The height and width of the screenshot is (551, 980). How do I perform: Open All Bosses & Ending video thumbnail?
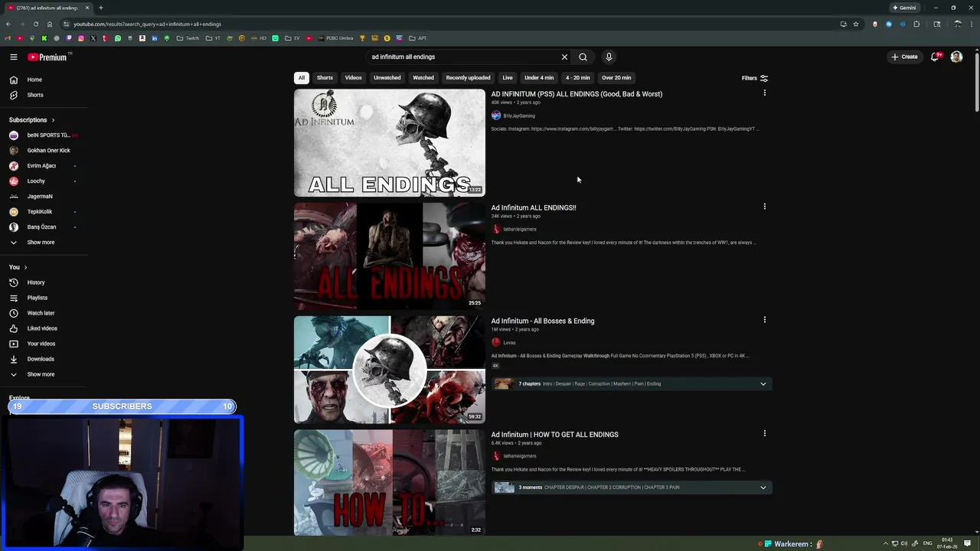(390, 370)
